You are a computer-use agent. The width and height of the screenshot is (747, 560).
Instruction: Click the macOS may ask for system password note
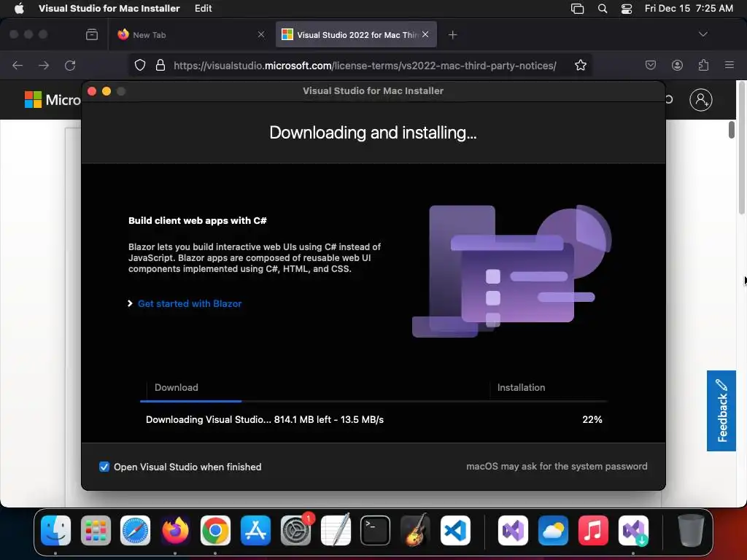(x=557, y=466)
